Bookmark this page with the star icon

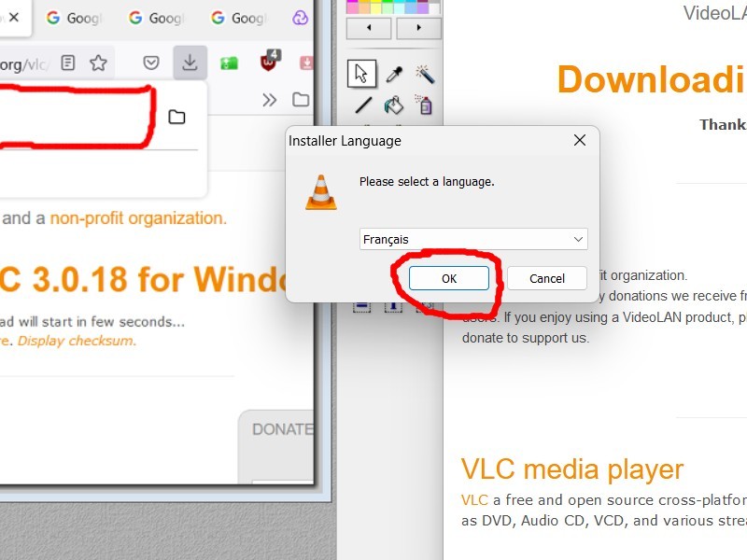(98, 63)
